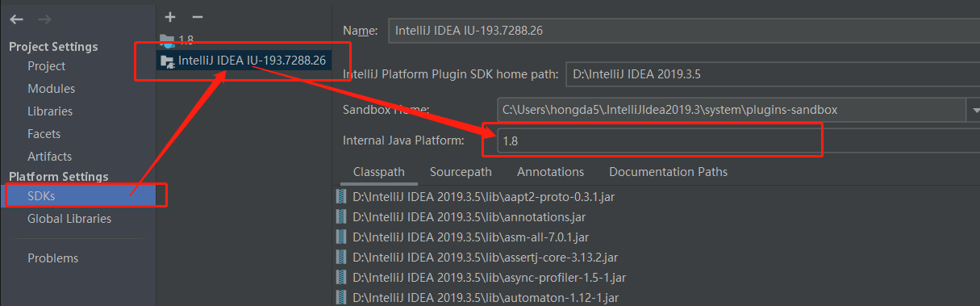980x306 pixels.
Task: Click the SDK Name input field
Action: (683, 31)
